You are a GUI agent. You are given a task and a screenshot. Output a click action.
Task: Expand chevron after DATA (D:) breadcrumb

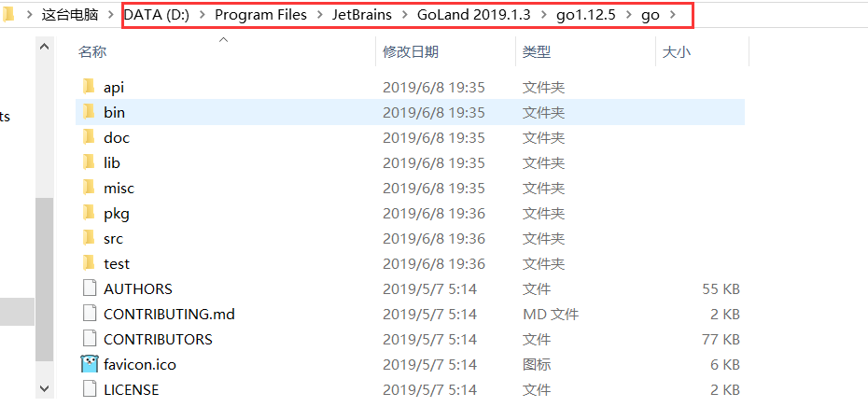click(x=202, y=15)
